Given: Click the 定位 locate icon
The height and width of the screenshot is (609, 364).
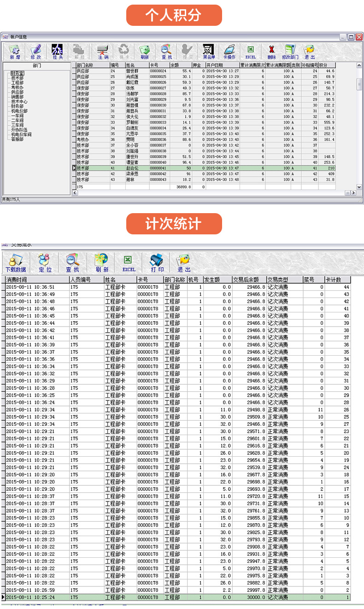Looking at the screenshot, I should click(45, 263).
